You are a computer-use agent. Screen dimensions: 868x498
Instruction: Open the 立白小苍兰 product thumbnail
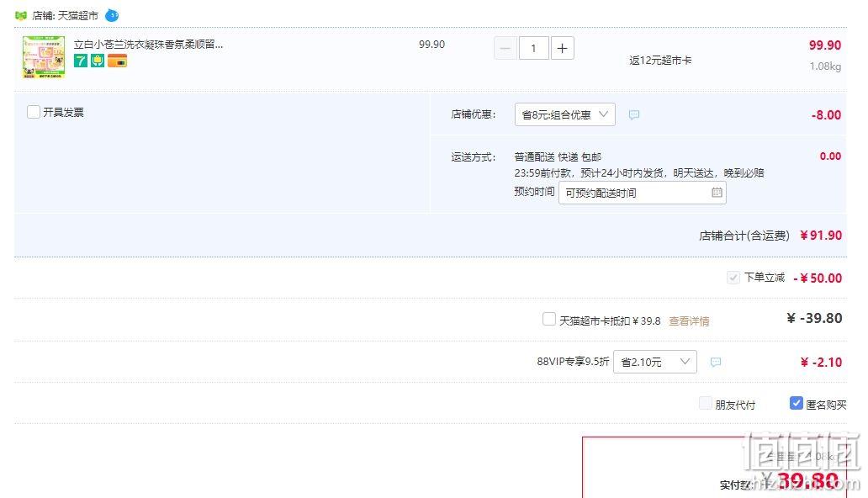(x=44, y=57)
